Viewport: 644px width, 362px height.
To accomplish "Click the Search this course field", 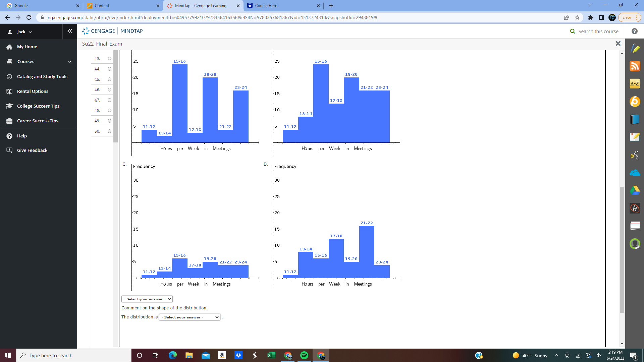I will (598, 32).
